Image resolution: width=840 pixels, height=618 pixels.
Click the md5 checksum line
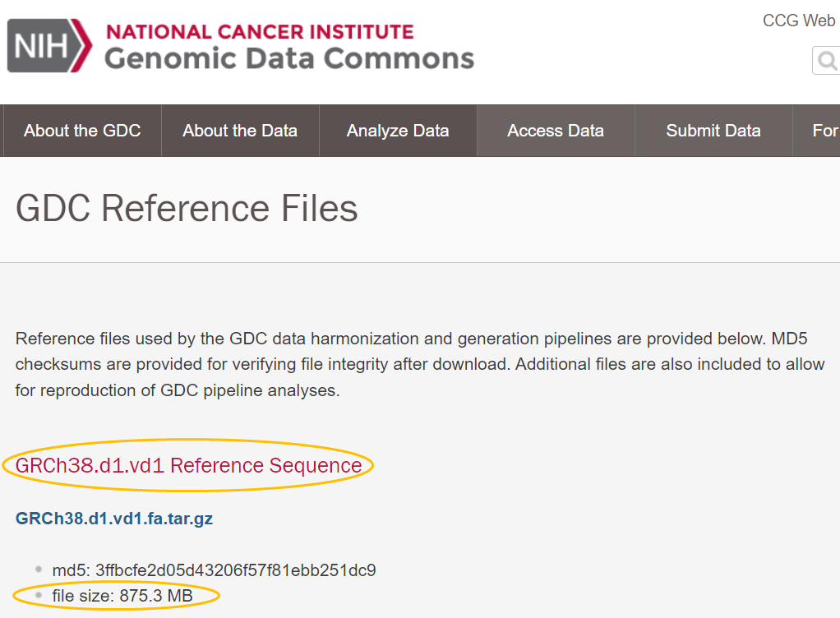(x=214, y=570)
